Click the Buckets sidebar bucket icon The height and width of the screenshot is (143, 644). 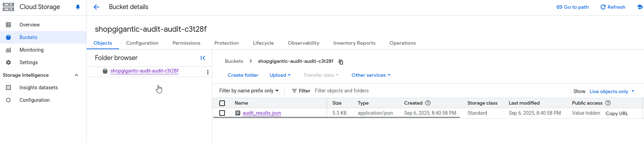[x=8, y=37]
